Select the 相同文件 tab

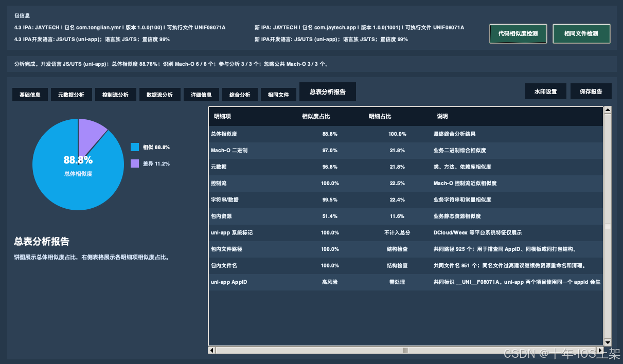[278, 95]
